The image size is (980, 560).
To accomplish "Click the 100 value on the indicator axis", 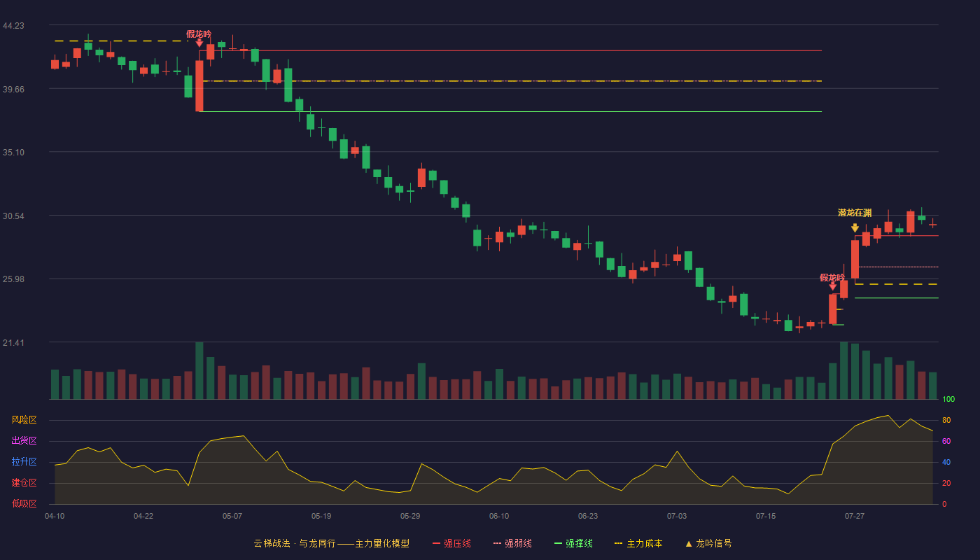I will (x=948, y=400).
